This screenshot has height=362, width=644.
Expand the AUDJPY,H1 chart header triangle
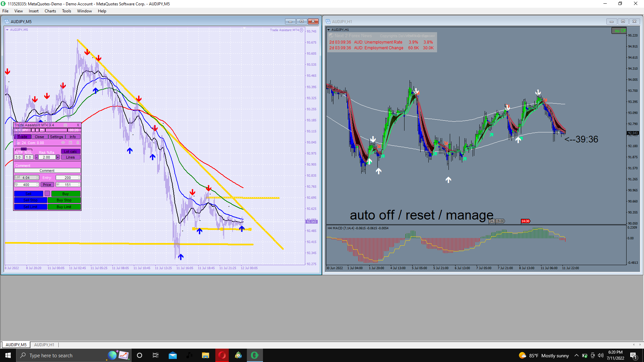click(x=328, y=29)
